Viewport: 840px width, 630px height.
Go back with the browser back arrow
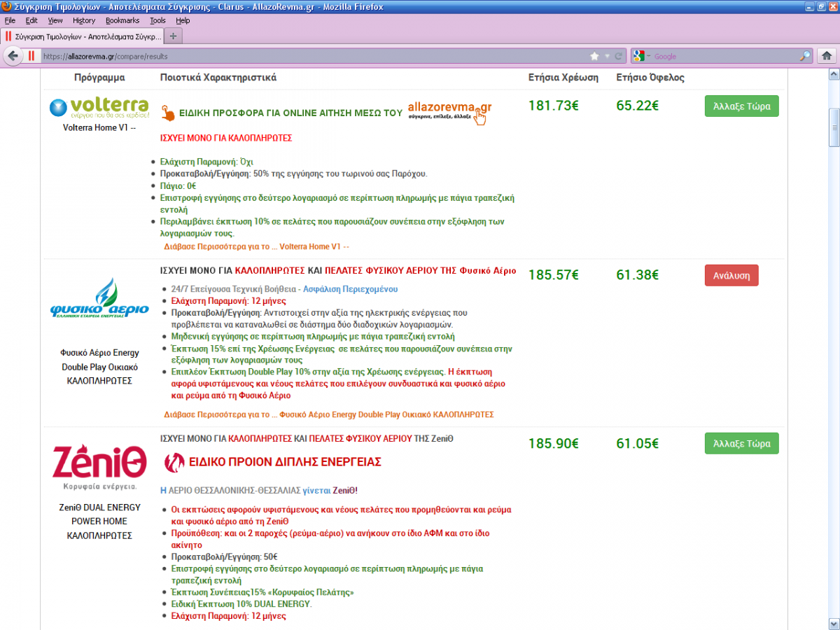[13, 56]
